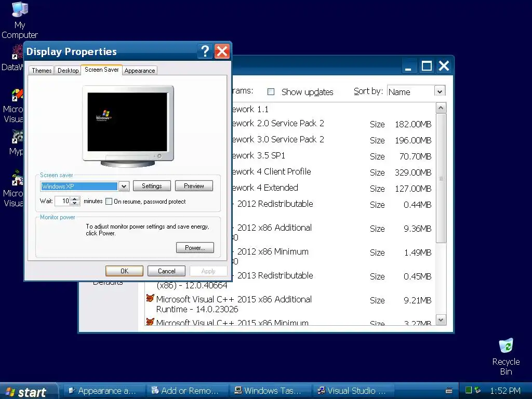Image resolution: width=532 pixels, height=399 pixels.
Task: Switch to the Appearance tab
Action: point(140,71)
